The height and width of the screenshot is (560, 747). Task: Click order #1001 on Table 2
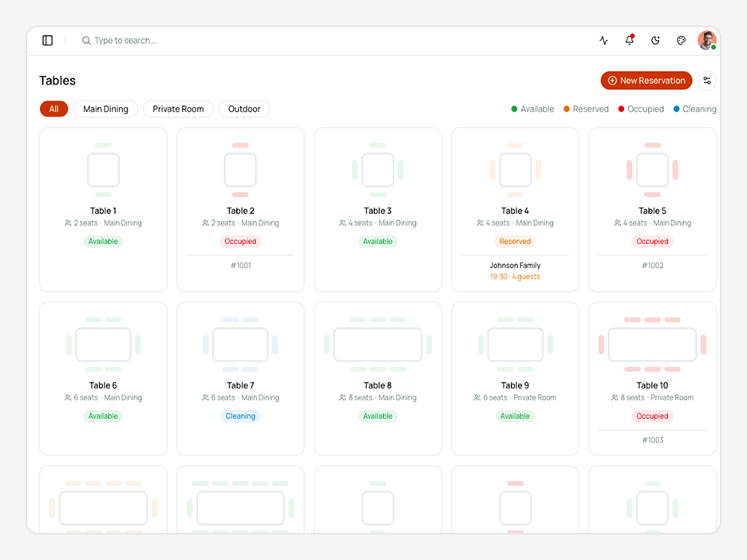(240, 265)
